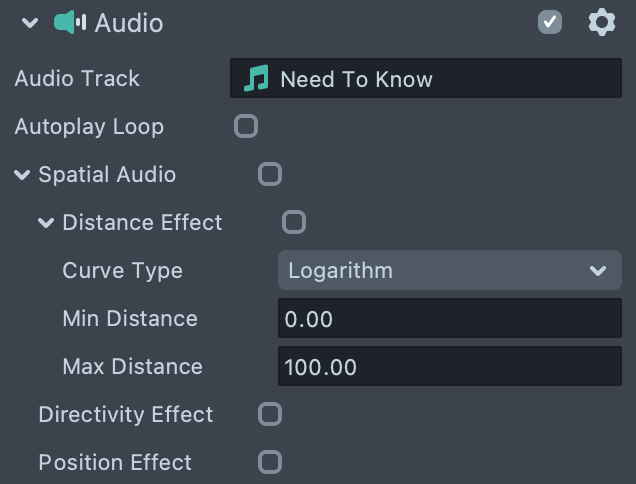Collapse the Audio component section
The image size is (636, 484).
tap(30, 23)
